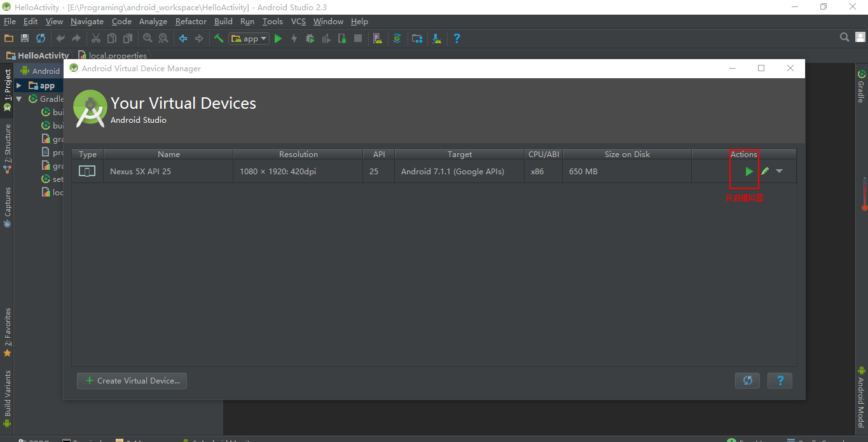Image resolution: width=868 pixels, height=442 pixels.
Task: Expand the app module in project tree
Action: (x=19, y=86)
